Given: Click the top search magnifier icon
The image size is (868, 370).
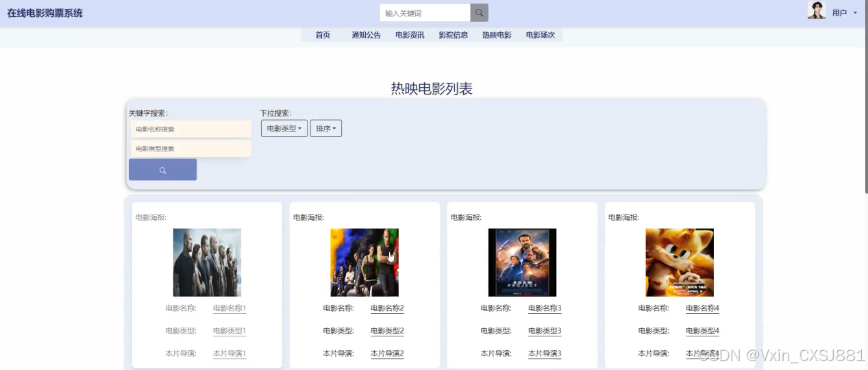Looking at the screenshot, I should [x=479, y=13].
